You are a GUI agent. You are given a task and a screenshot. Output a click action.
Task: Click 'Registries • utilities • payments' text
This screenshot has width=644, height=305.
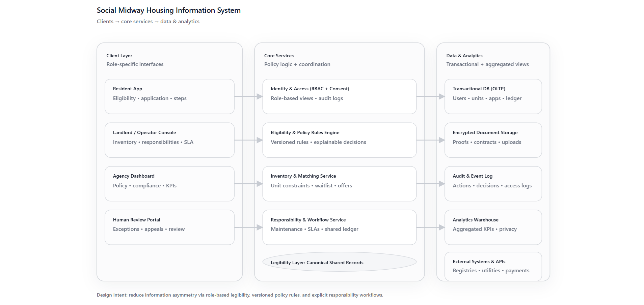[x=491, y=271]
